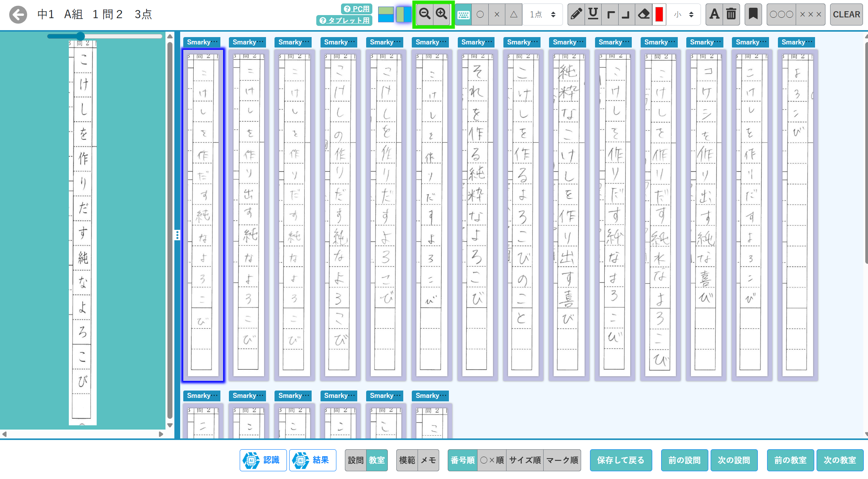Click the bookmark icon
The image size is (868, 479).
[x=753, y=14]
